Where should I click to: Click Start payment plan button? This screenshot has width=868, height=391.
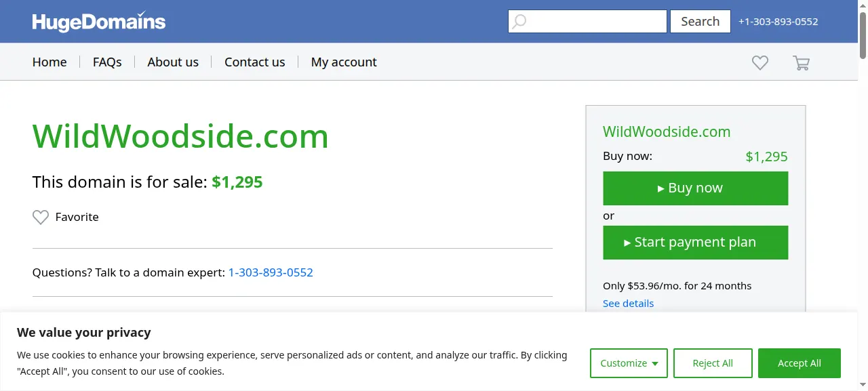pos(695,243)
